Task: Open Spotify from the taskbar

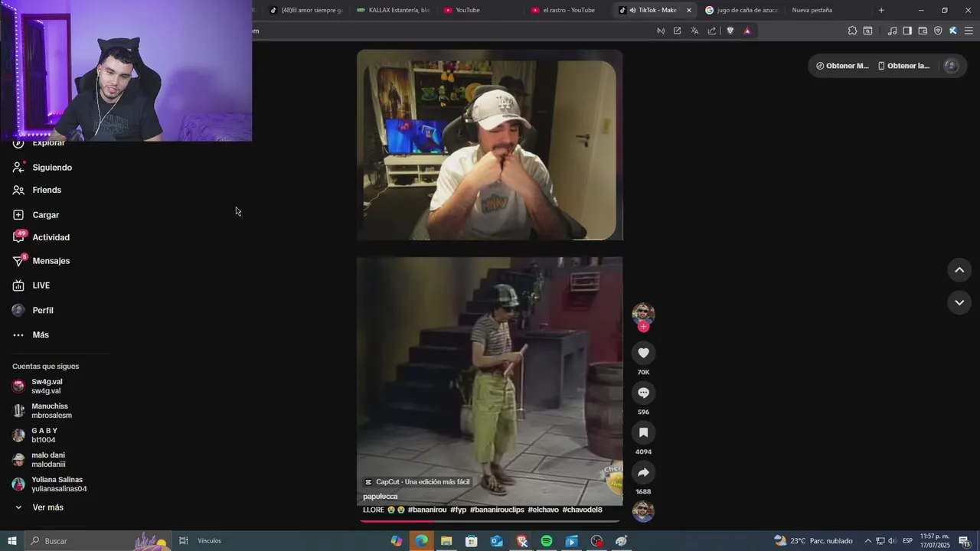Action: tap(547, 541)
